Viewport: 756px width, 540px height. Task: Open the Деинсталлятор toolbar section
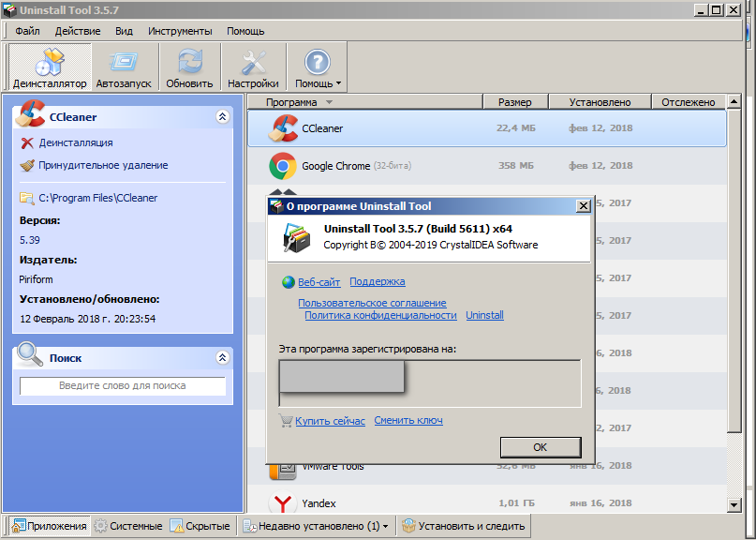[x=50, y=67]
